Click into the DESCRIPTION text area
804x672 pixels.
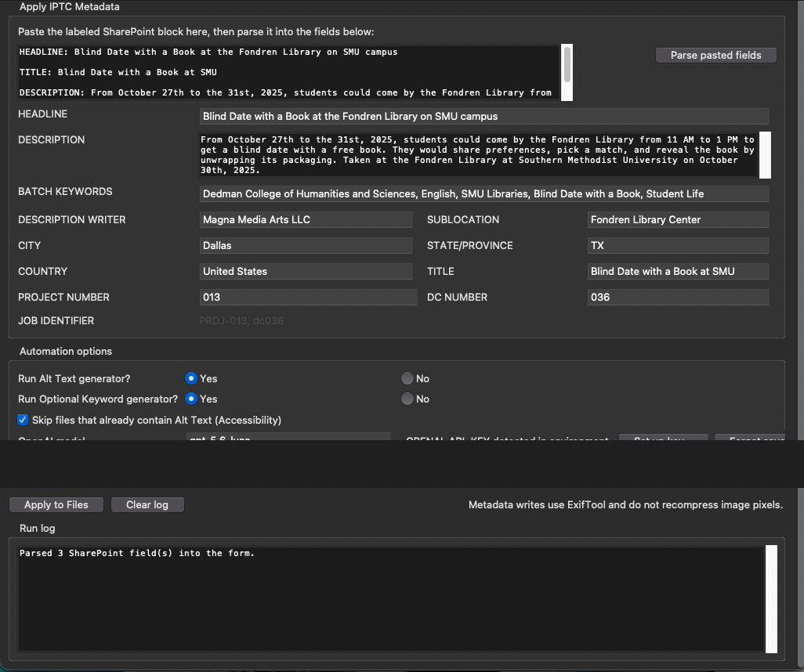[x=478, y=155]
